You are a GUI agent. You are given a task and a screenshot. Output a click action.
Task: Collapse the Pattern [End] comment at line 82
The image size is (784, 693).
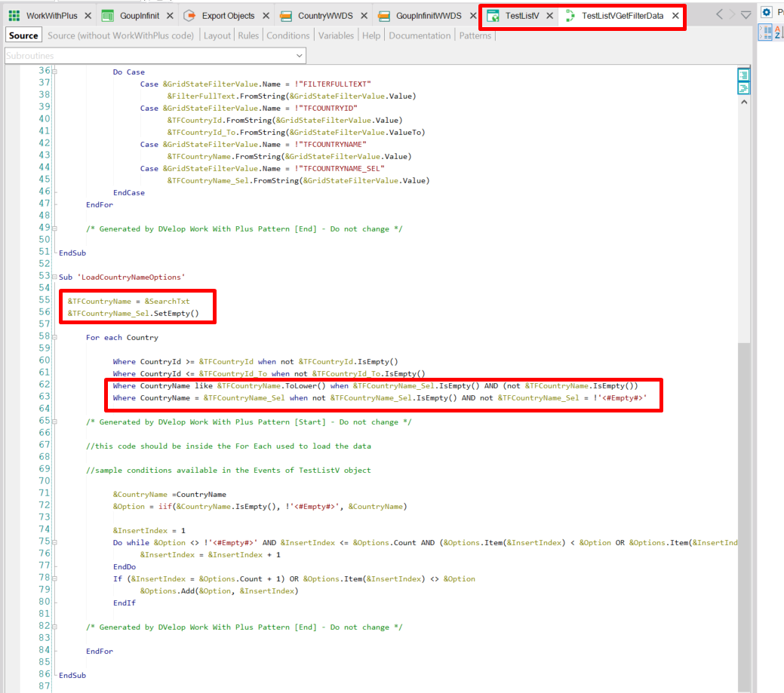(54, 627)
